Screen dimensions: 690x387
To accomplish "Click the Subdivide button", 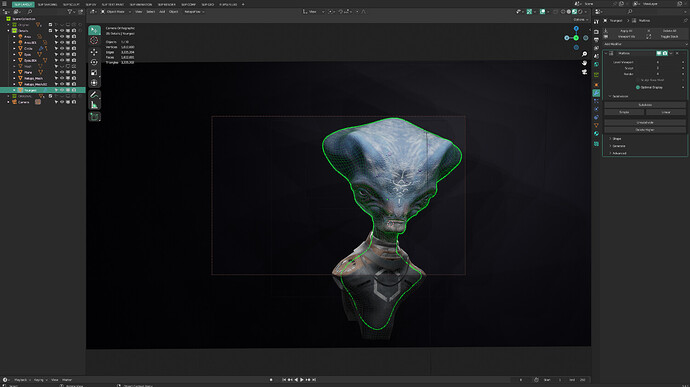I will pos(645,105).
